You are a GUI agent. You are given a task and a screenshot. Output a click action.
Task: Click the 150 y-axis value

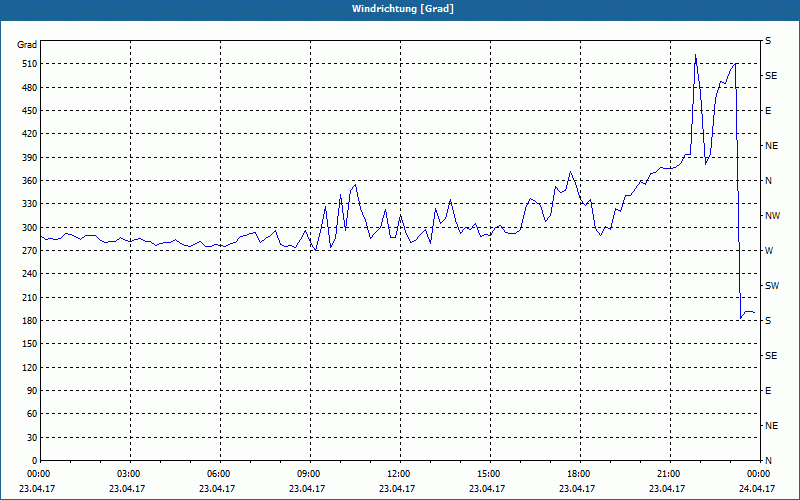29,344
